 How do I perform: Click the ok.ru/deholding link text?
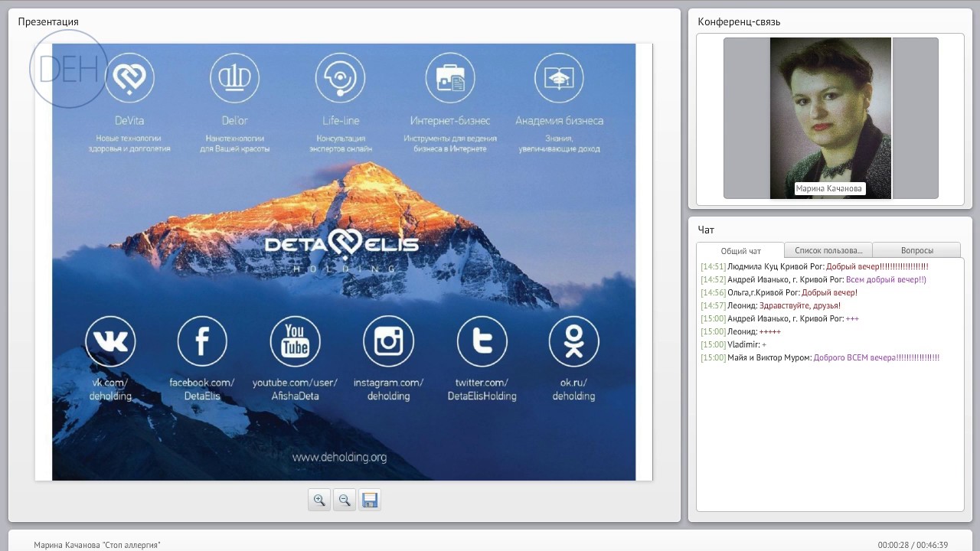coord(574,389)
